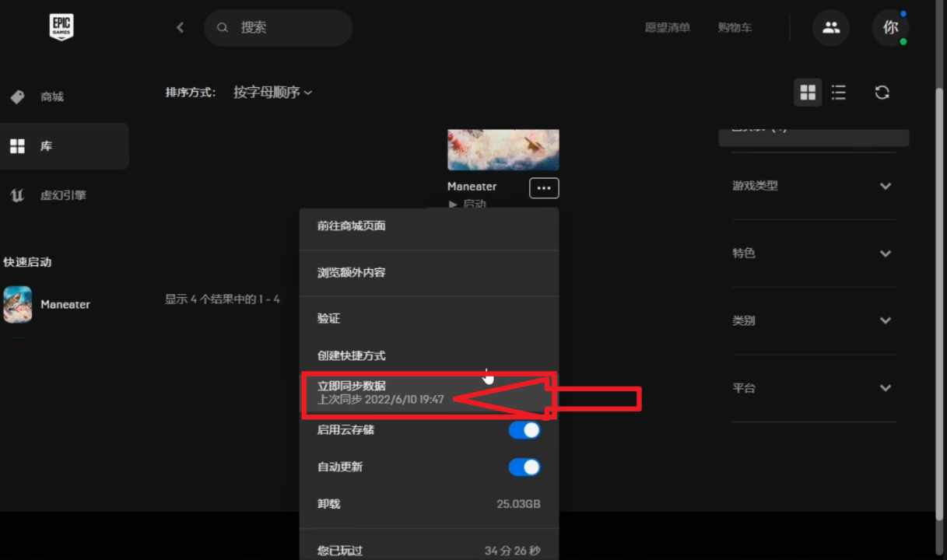The width and height of the screenshot is (947, 560).
Task: Click the 搜索 input field
Action: tap(279, 28)
